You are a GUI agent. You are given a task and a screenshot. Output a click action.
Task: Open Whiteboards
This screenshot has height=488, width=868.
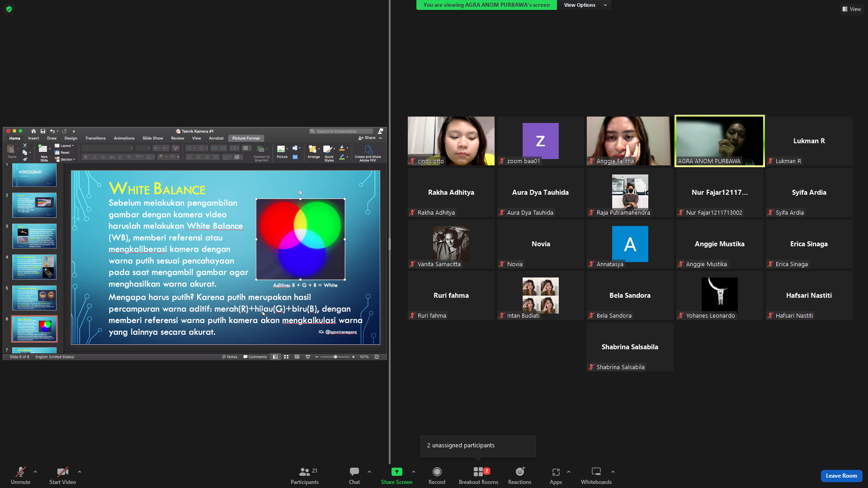click(x=596, y=476)
